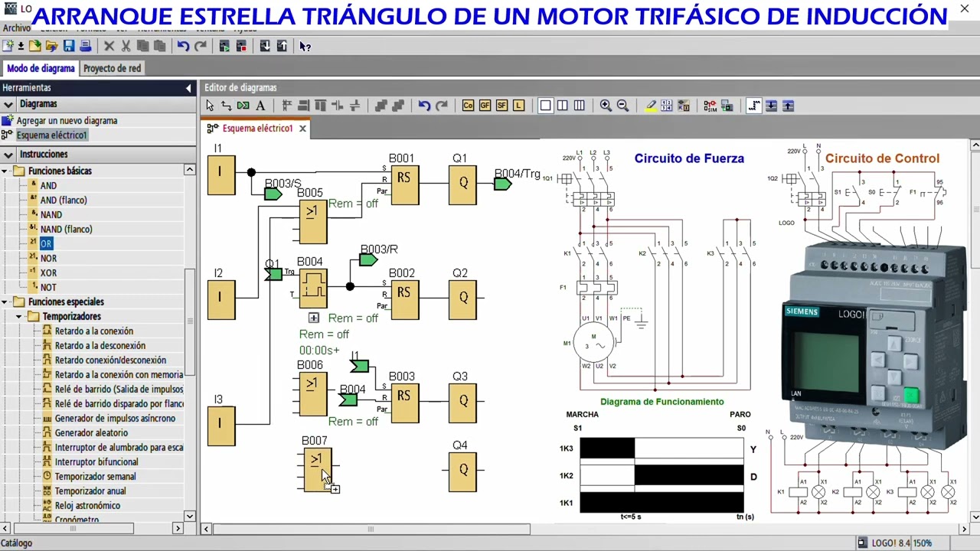980x551 pixels.
Task: Open the page layout tool
Action: click(666, 106)
